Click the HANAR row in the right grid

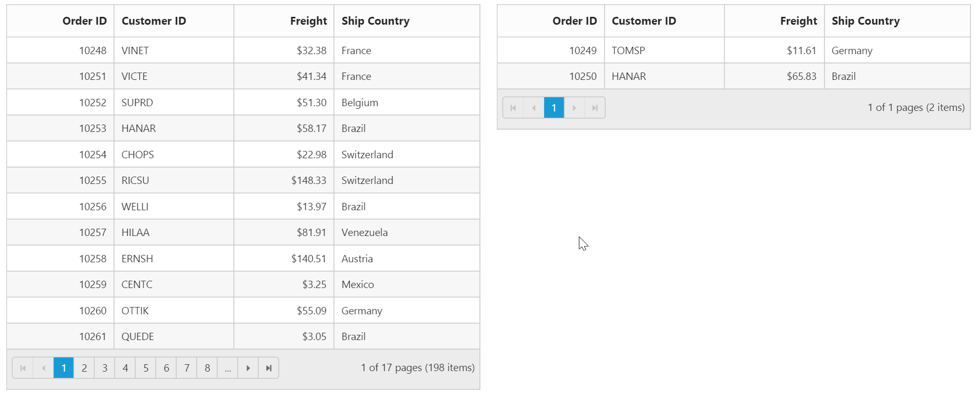tap(683, 76)
